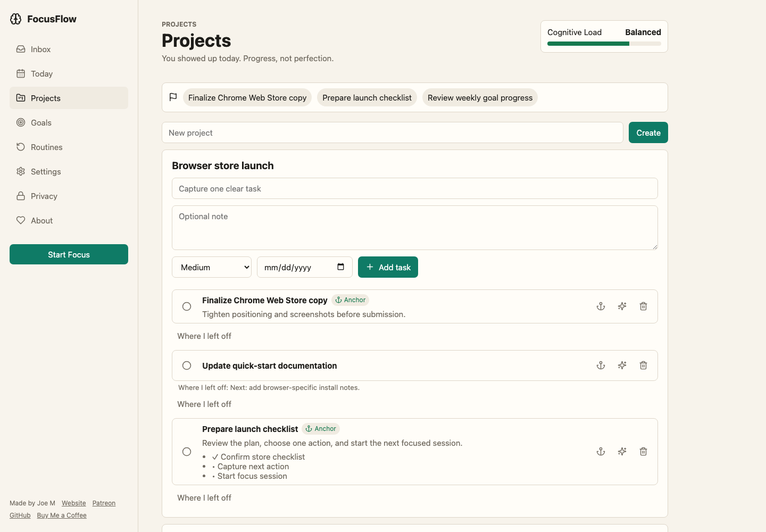Mark Update quick-start documentation as complete
Image resolution: width=766 pixels, height=532 pixels.
187,365
